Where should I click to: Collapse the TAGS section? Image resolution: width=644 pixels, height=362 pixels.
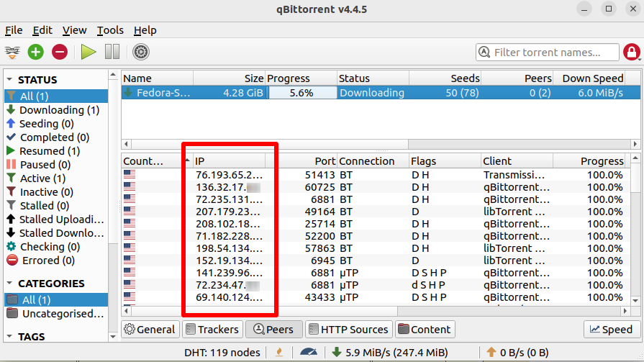tap(9, 336)
